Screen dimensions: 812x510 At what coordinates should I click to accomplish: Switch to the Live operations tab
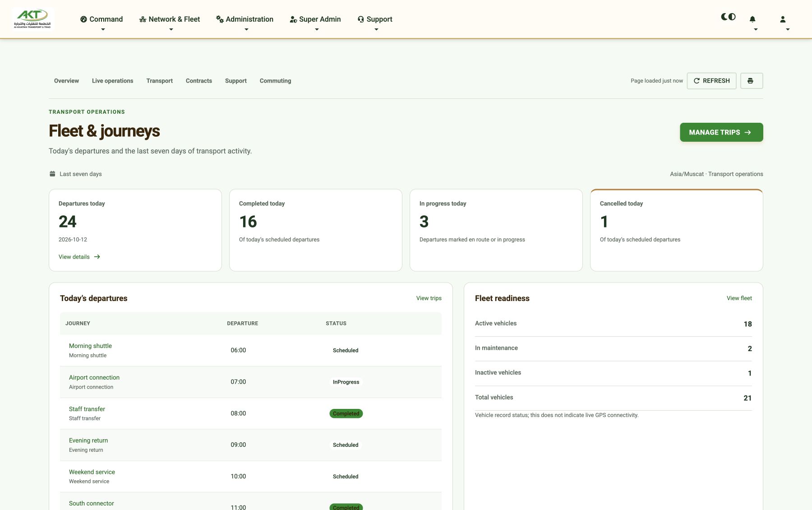[112, 81]
